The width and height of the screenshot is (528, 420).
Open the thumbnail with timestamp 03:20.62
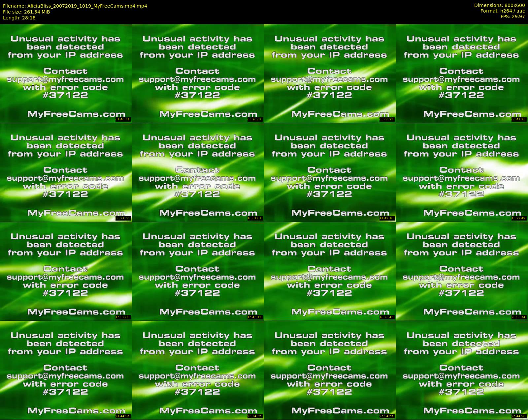tap(198, 73)
